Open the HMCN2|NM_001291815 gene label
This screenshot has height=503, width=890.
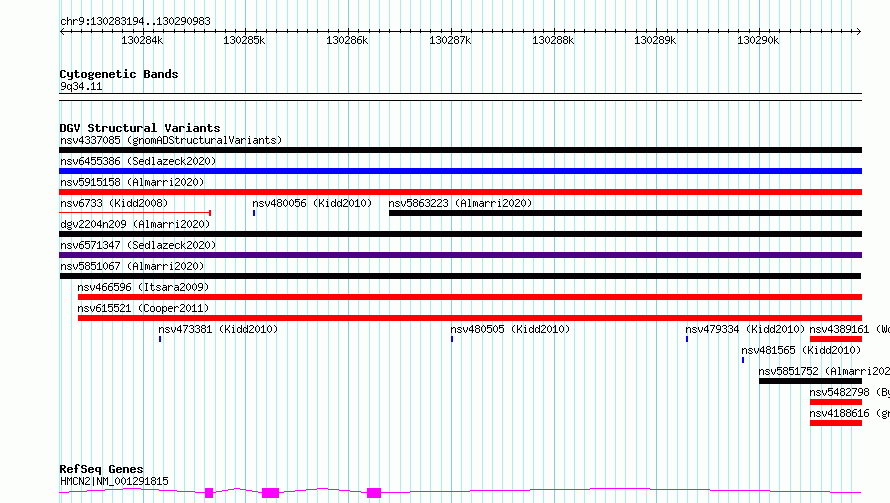click(x=114, y=481)
